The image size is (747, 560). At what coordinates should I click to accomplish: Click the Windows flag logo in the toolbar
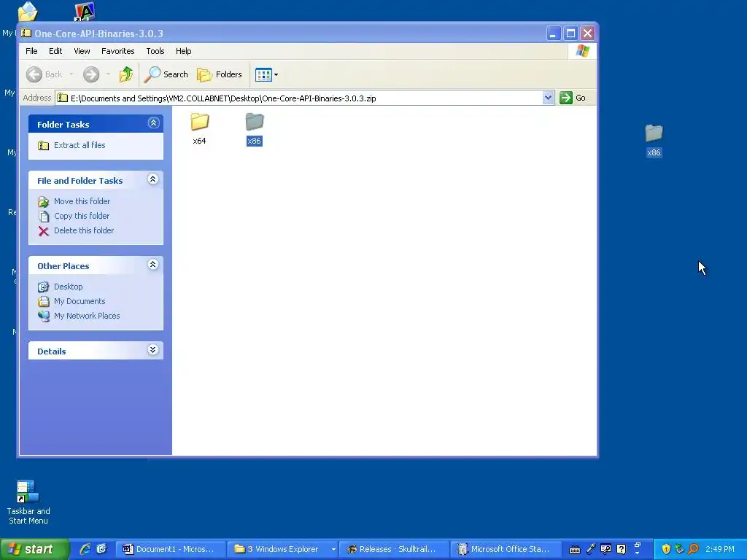(x=582, y=51)
